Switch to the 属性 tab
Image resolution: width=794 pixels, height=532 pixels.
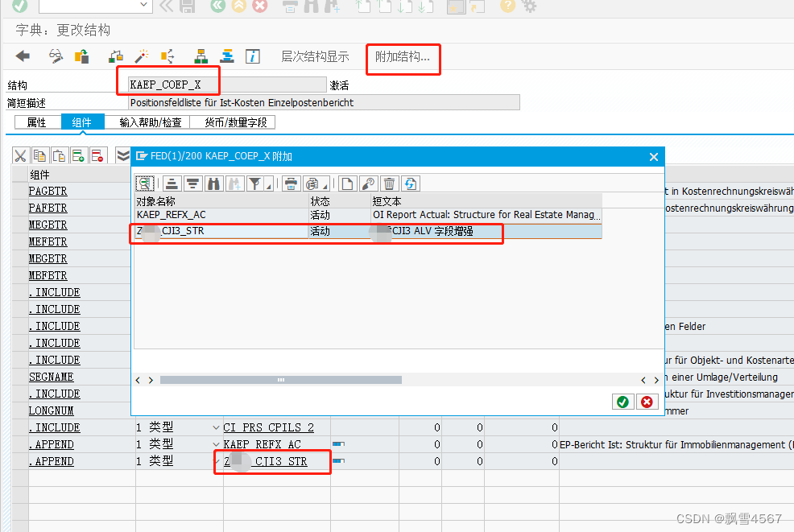pos(38,122)
